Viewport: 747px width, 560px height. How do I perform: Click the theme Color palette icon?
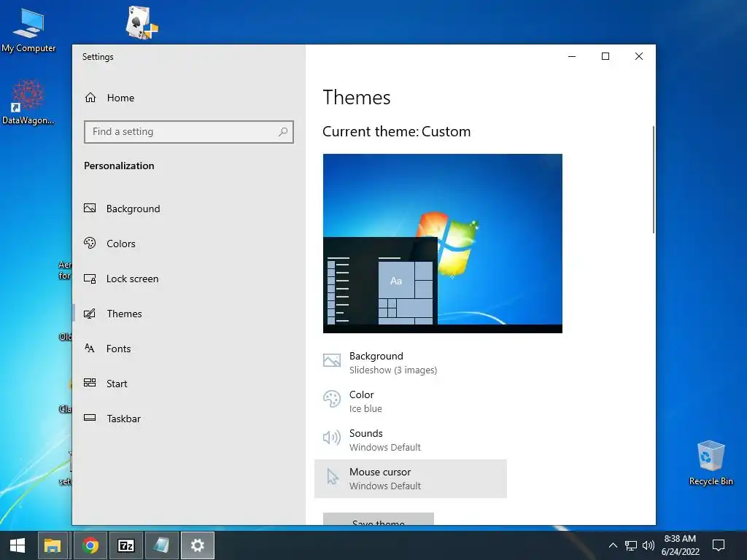pos(332,399)
